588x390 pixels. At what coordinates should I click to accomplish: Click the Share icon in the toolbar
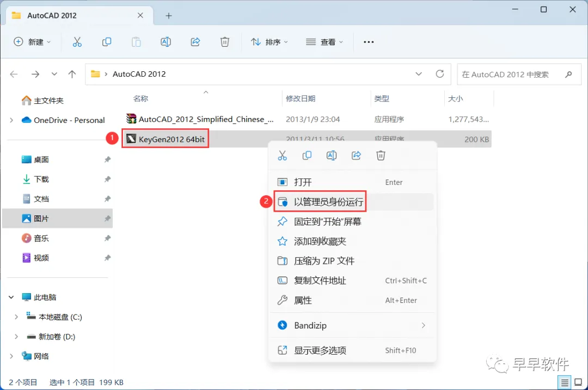pos(195,42)
